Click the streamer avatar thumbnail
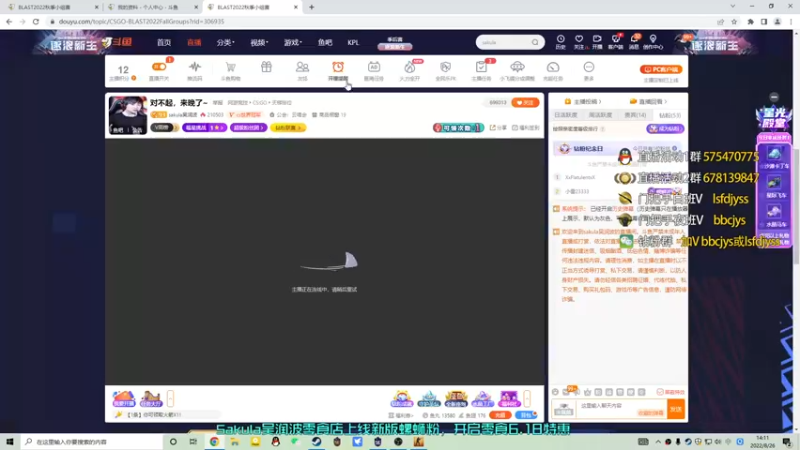The image size is (800, 450). pyautogui.click(x=128, y=115)
